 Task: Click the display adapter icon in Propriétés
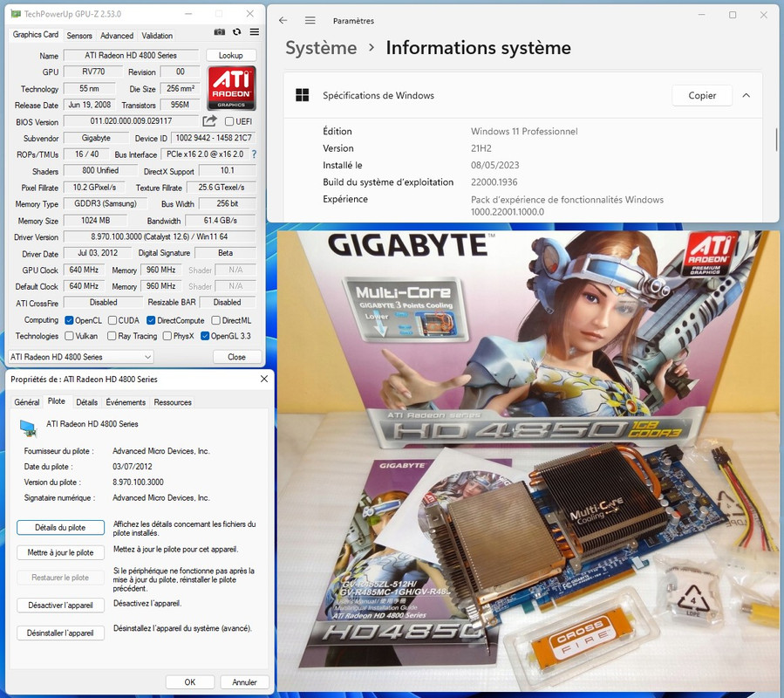(x=28, y=427)
